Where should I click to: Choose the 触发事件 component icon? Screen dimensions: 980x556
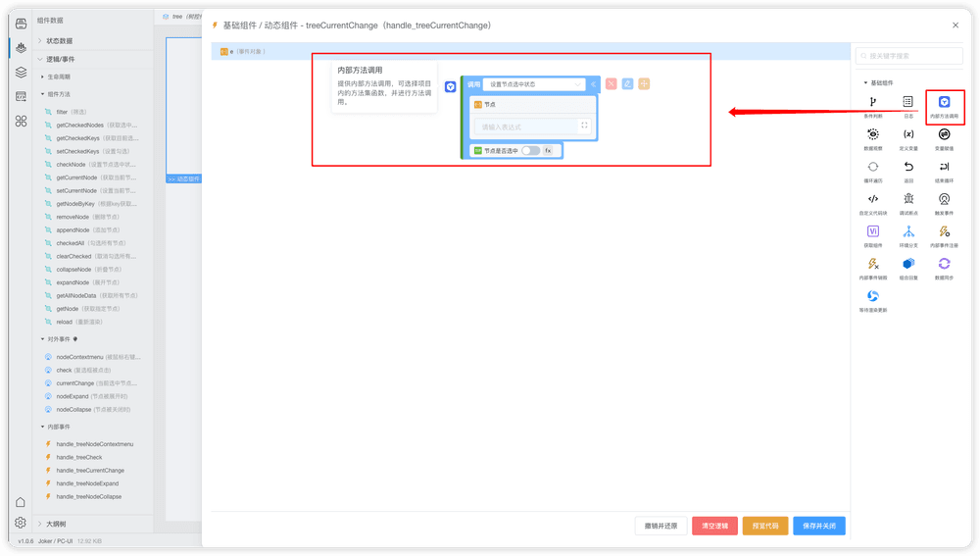944,199
